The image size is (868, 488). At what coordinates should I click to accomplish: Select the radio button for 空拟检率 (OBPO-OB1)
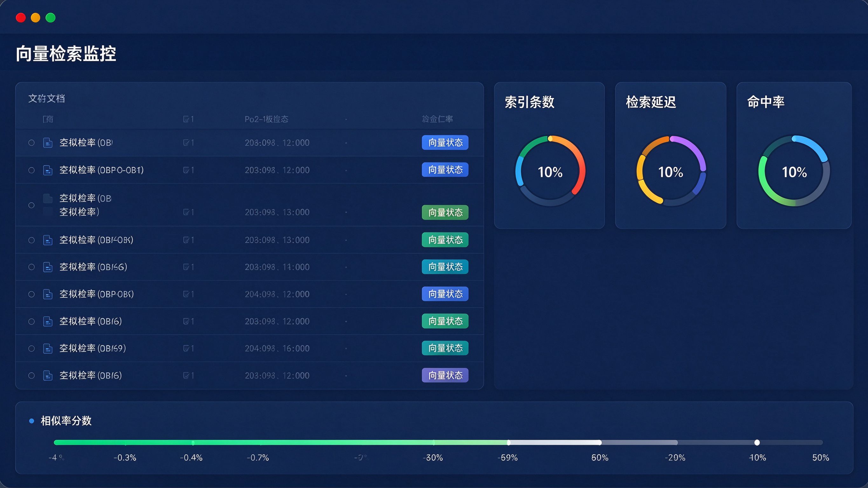click(31, 170)
